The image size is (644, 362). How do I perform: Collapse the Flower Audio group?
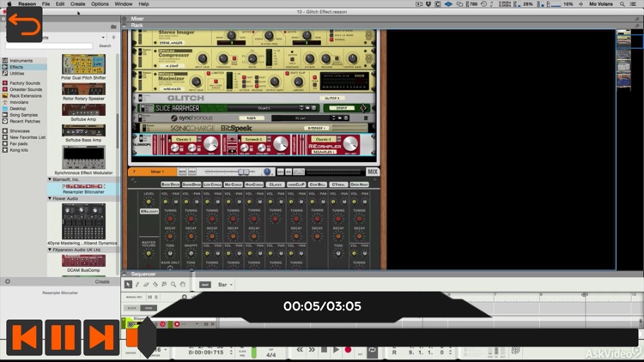[50, 199]
